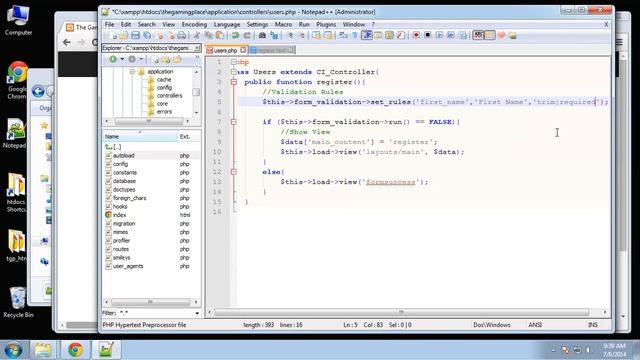Collapse the application folder tree node
The width and height of the screenshot is (640, 360).
click(132, 72)
